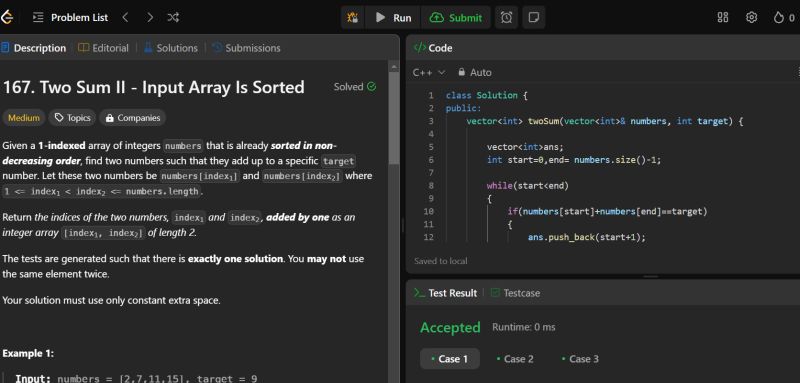Switch to the Testcase tab
The image size is (800, 383).
point(515,293)
